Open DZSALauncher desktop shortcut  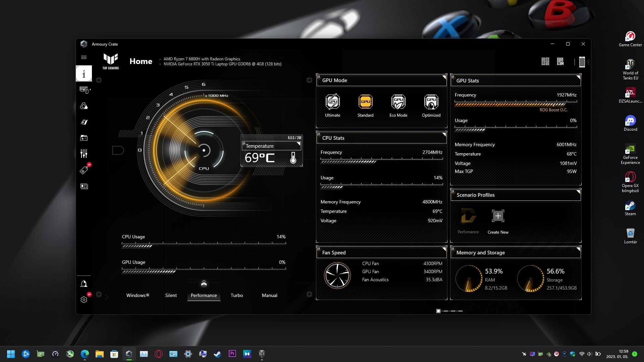630,95
